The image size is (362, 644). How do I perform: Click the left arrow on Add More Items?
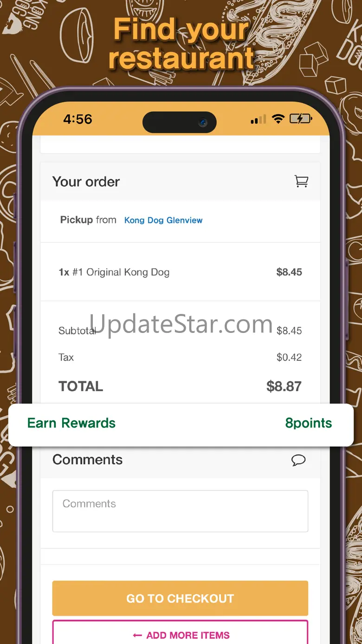pyautogui.click(x=137, y=635)
